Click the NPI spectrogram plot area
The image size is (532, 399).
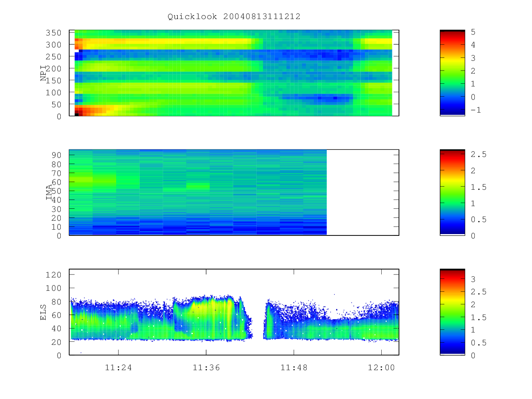click(234, 73)
